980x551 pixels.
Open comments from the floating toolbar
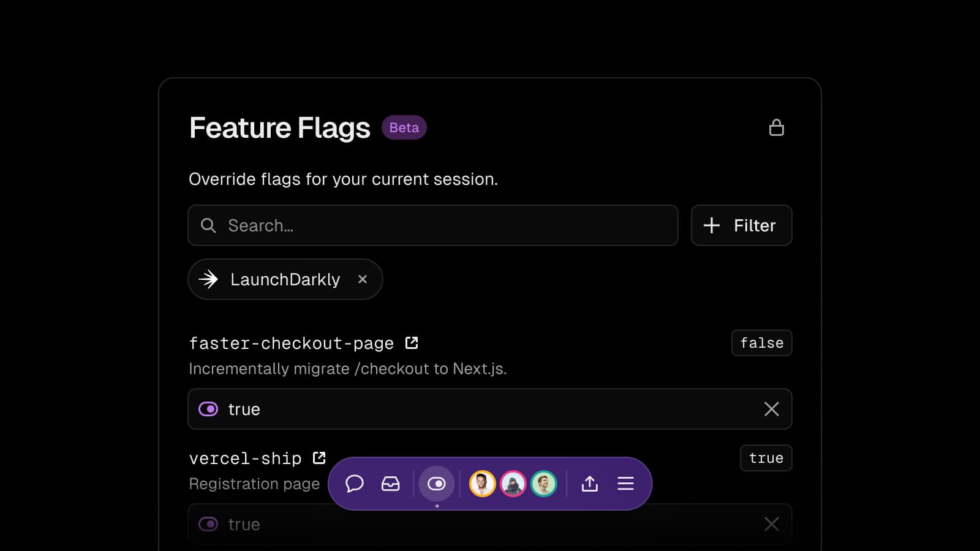pyautogui.click(x=355, y=484)
